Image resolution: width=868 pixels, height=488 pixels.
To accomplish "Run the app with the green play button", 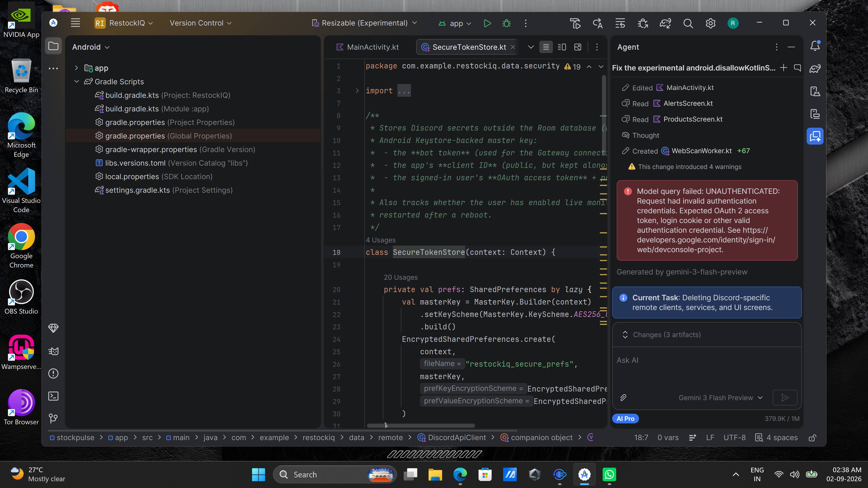I will [487, 23].
